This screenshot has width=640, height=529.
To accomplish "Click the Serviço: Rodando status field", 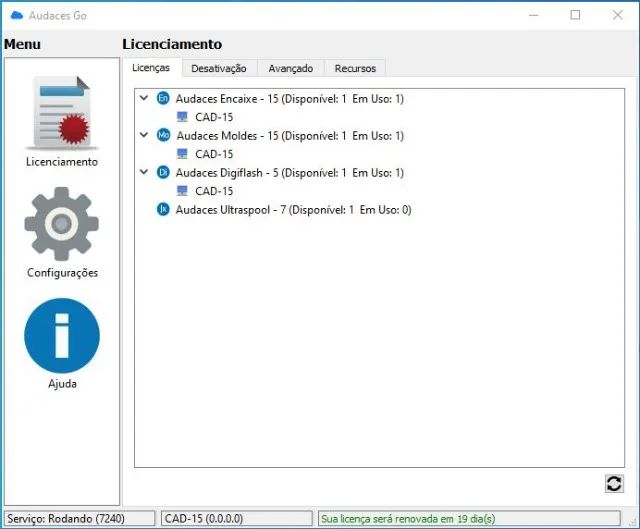I will [x=78, y=519].
